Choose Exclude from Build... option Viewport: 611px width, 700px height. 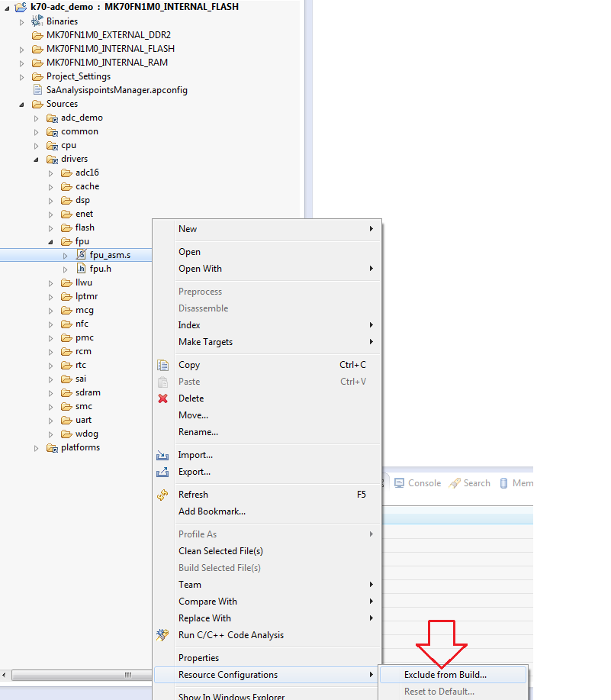tap(452, 675)
